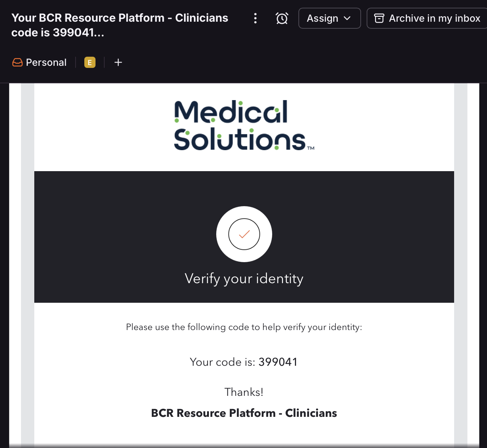Screen dimensions: 487x448
Task: Click the yellow E tag badge
Action: pos(90,62)
